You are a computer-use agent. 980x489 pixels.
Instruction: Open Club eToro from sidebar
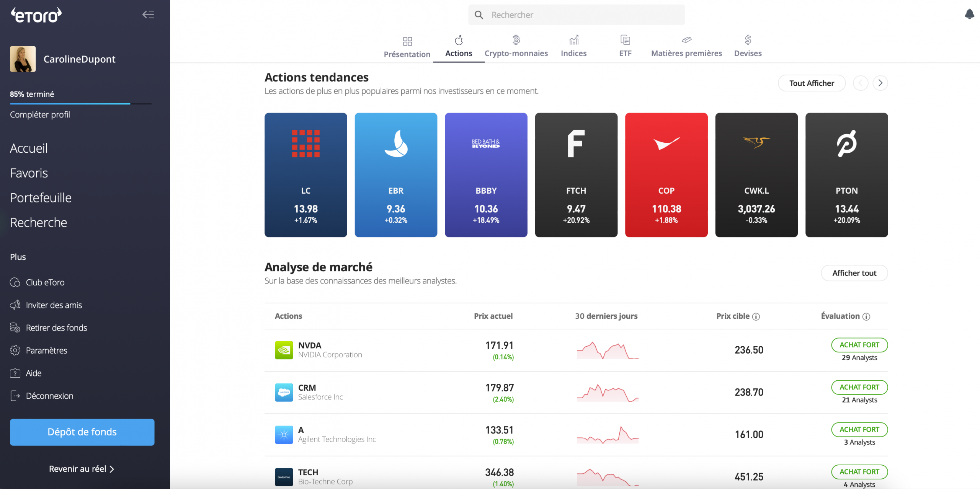[x=45, y=282]
